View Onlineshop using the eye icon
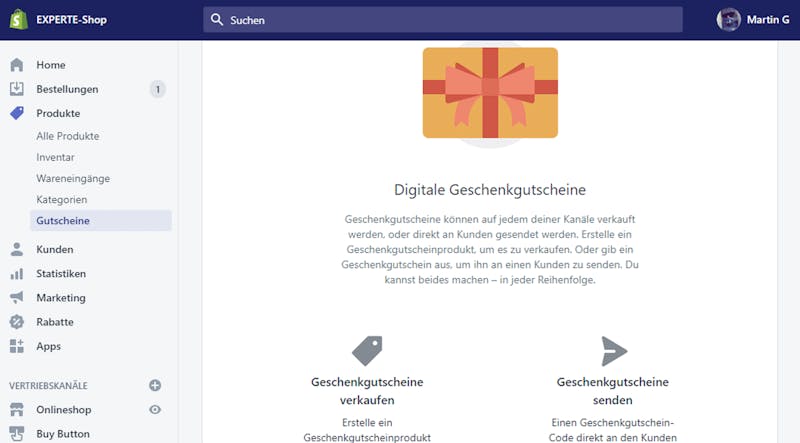Screen dimensions: 800x443 (x=155, y=409)
